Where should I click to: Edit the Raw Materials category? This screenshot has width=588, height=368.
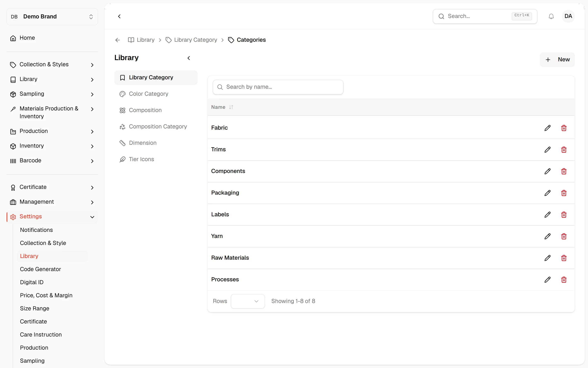547,258
